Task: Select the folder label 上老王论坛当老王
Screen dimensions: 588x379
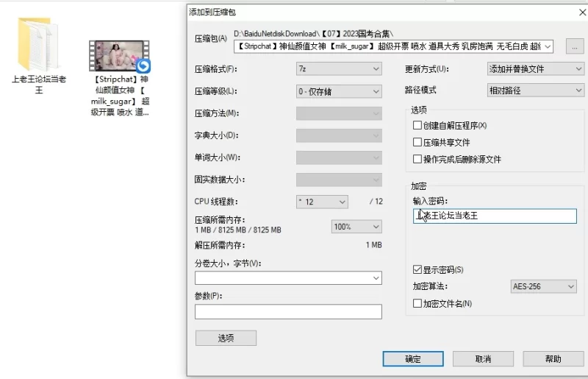Action: coord(39,85)
